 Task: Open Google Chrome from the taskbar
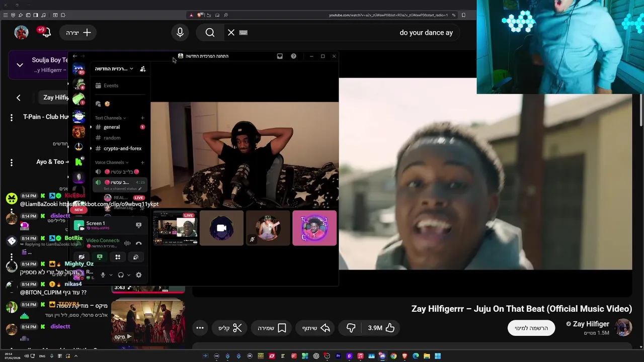(393, 356)
